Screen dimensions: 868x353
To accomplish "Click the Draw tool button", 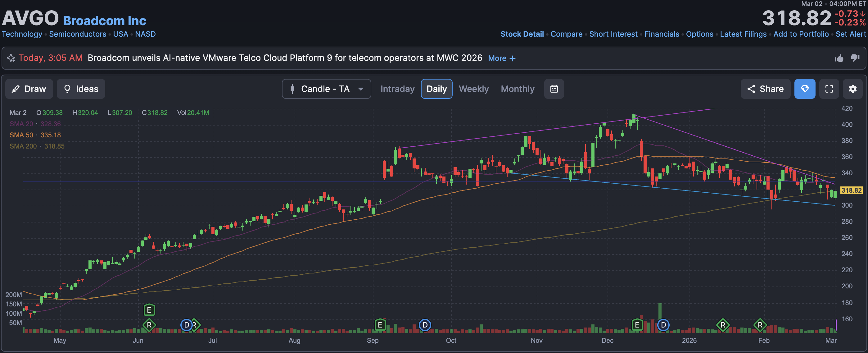I will click(x=29, y=89).
